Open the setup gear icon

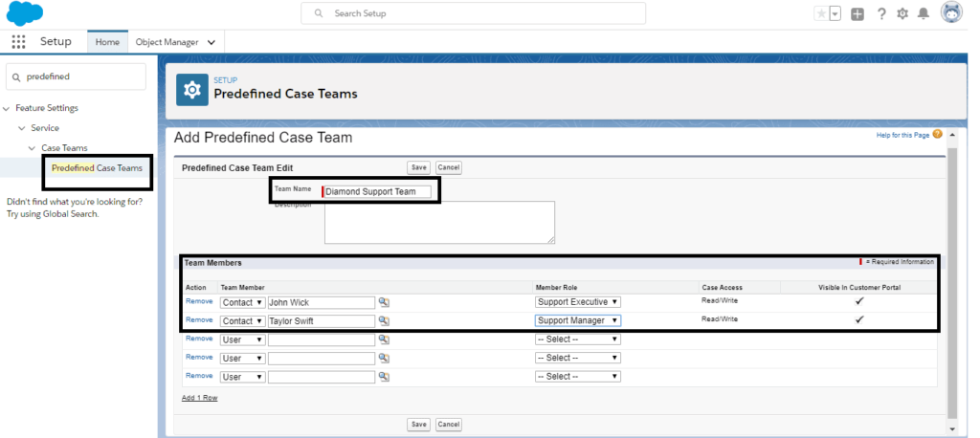pyautogui.click(x=902, y=13)
